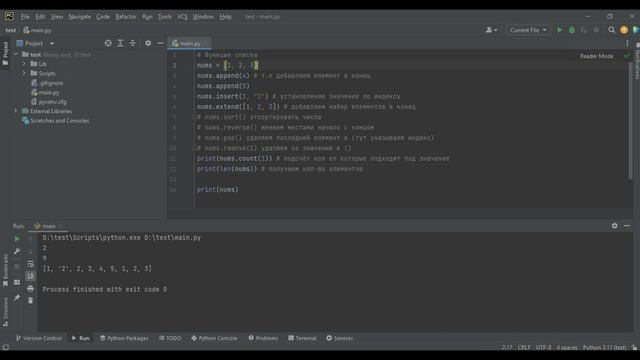Open the Terminal tool window

302,338
